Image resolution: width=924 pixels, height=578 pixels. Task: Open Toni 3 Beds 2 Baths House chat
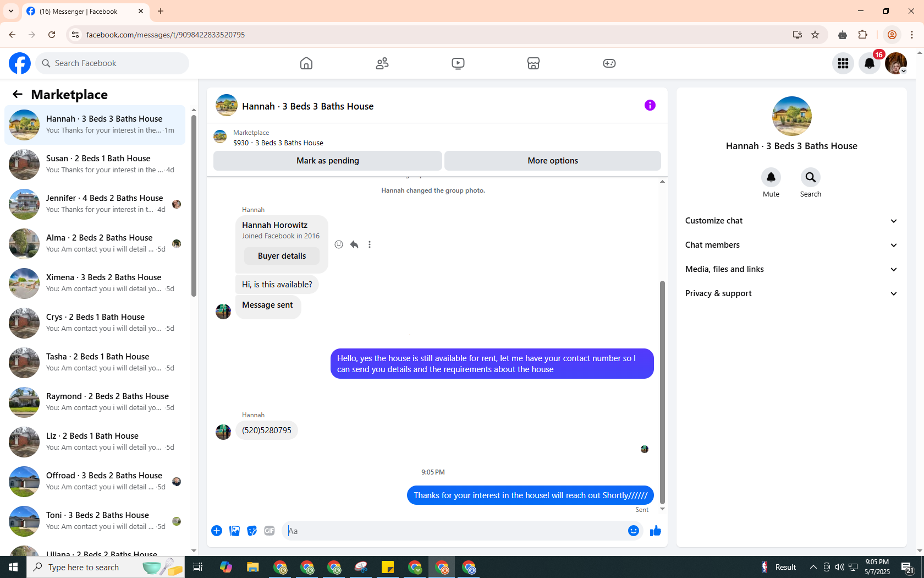pos(95,521)
